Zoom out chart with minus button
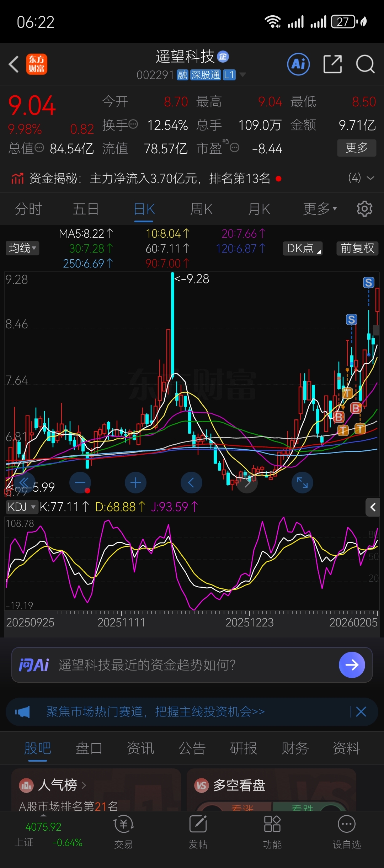The image size is (384, 868). [80, 483]
